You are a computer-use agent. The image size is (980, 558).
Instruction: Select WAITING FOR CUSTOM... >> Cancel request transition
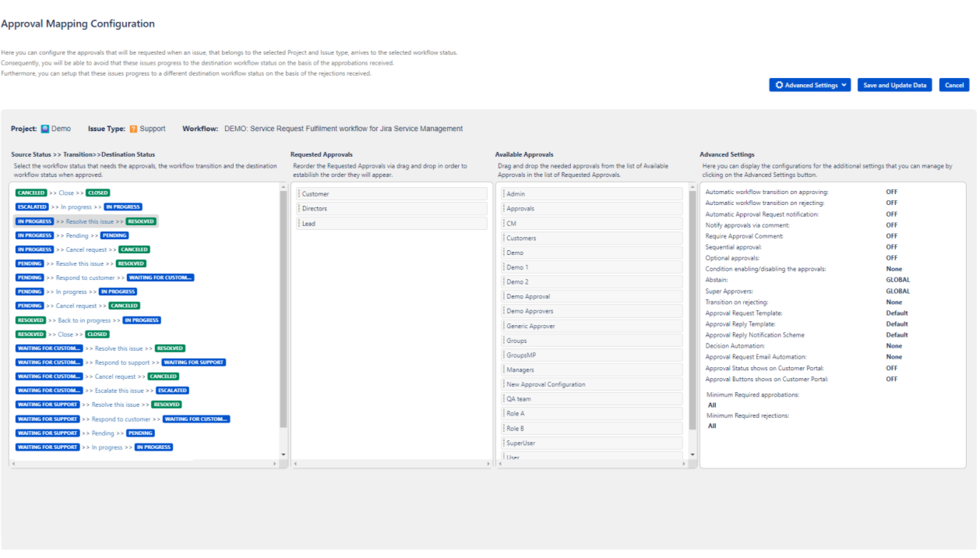click(x=97, y=376)
